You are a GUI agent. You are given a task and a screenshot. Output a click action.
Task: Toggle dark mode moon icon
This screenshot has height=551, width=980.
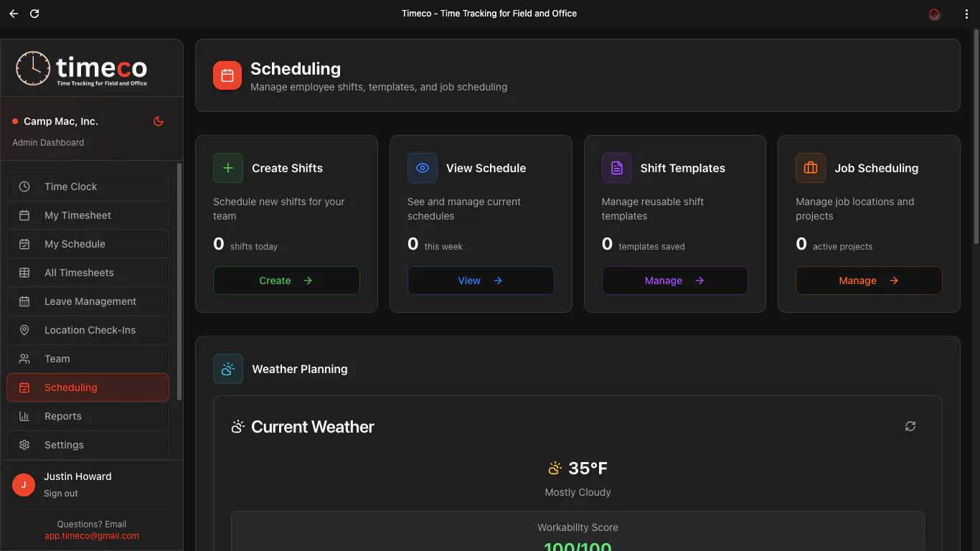pos(159,121)
